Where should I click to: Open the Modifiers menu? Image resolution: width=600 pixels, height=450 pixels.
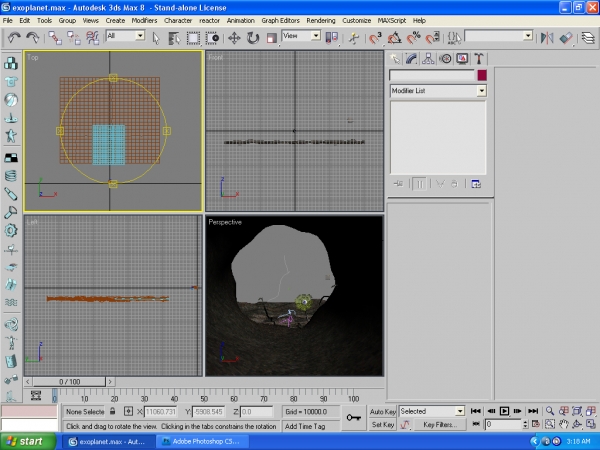[144, 20]
